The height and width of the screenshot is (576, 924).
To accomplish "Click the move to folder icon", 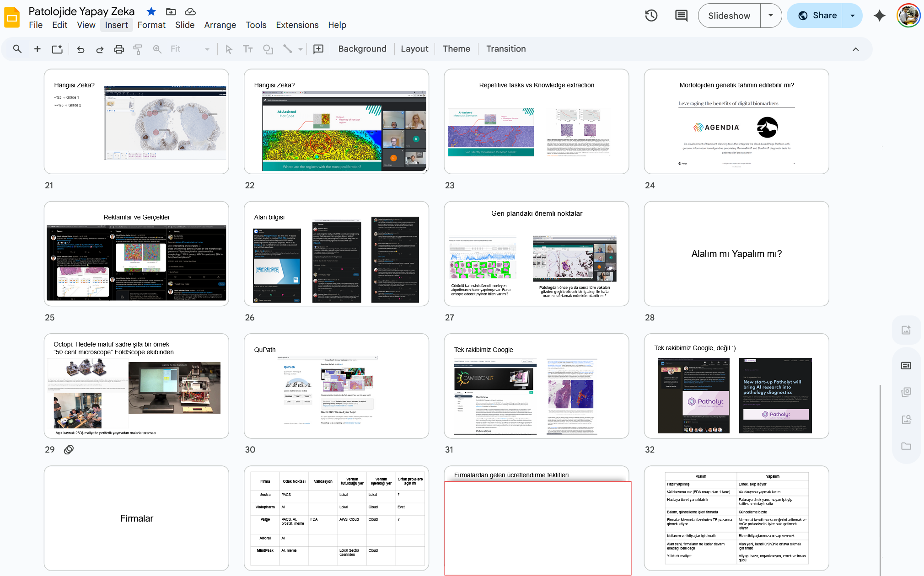I will tap(171, 11).
